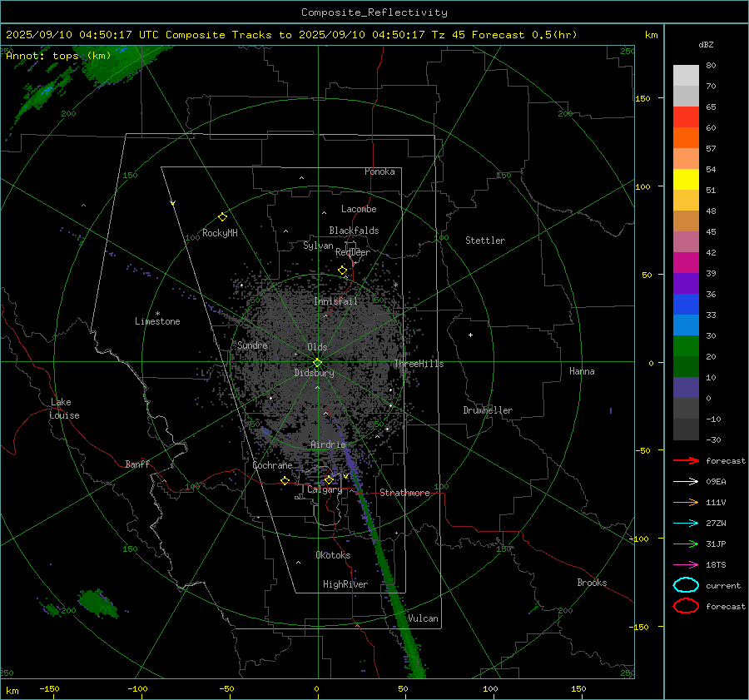Click the Airdrie city label
Image resolution: width=749 pixels, height=700 pixels.
click(x=328, y=444)
